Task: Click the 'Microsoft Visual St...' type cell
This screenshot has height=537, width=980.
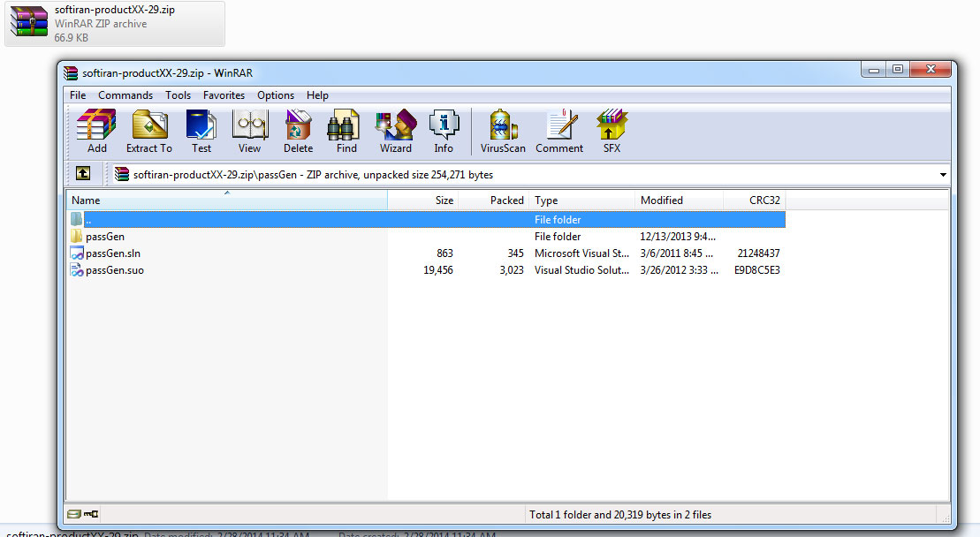Action: click(581, 253)
